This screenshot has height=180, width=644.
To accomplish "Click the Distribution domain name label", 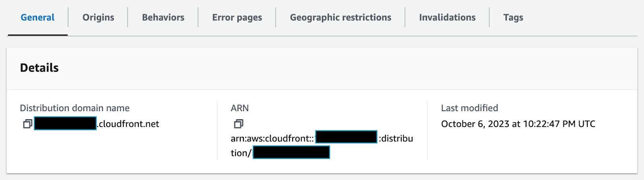I will [74, 108].
